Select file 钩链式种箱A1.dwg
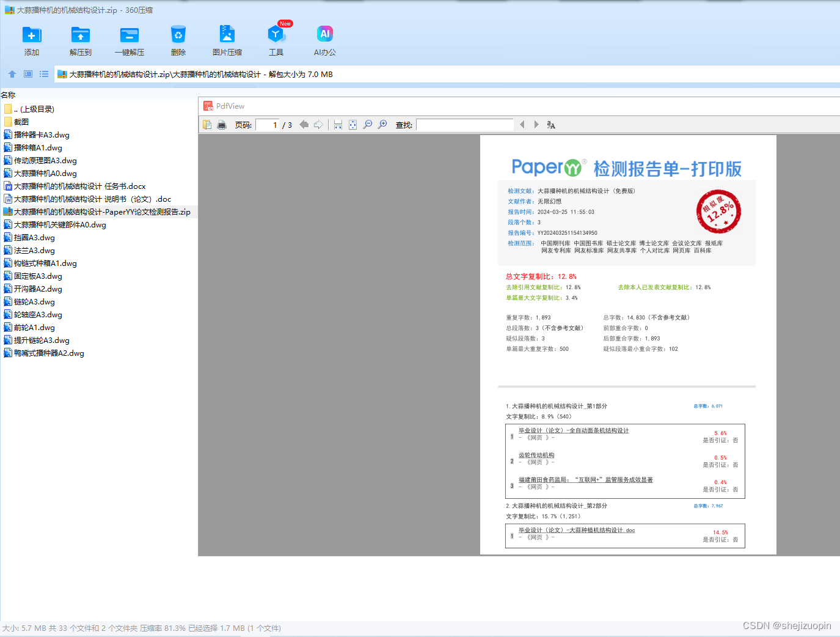 (40, 263)
